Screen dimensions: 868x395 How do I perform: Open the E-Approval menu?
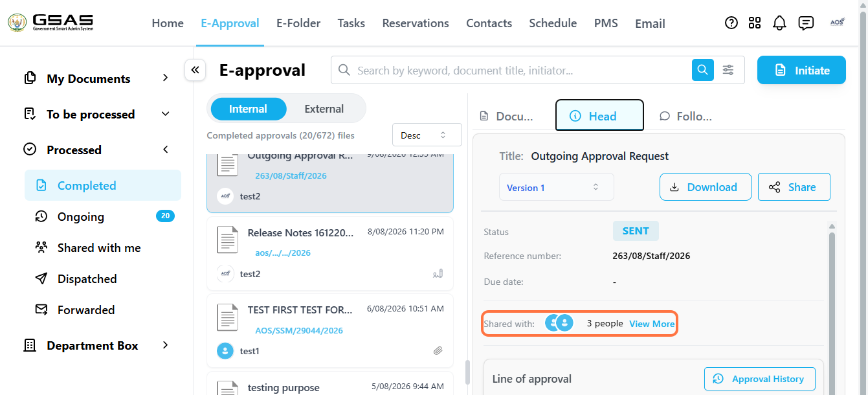[230, 23]
